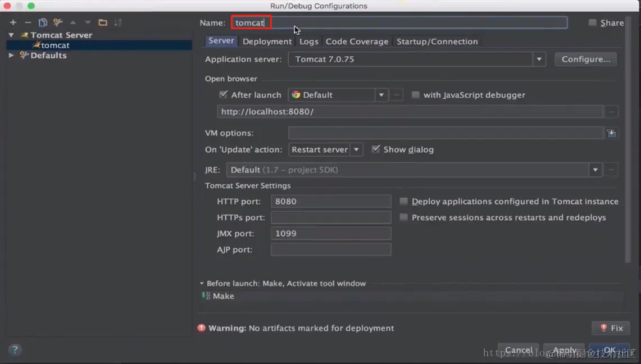Open Application server dropdown arrow
641x364 pixels.
tap(539, 59)
